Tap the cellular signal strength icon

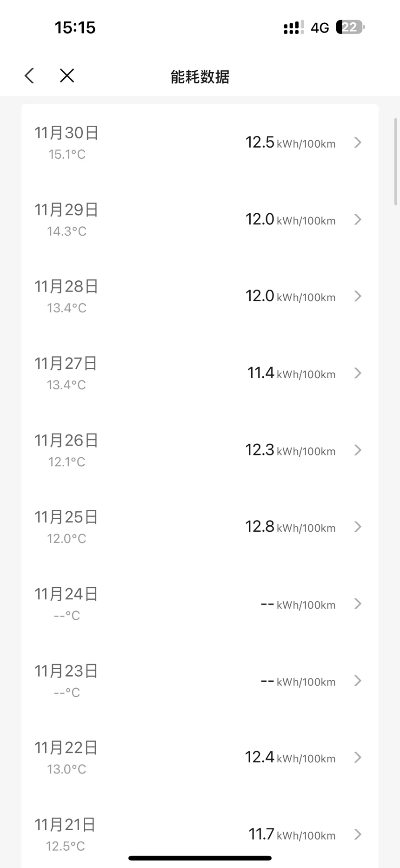(x=293, y=27)
